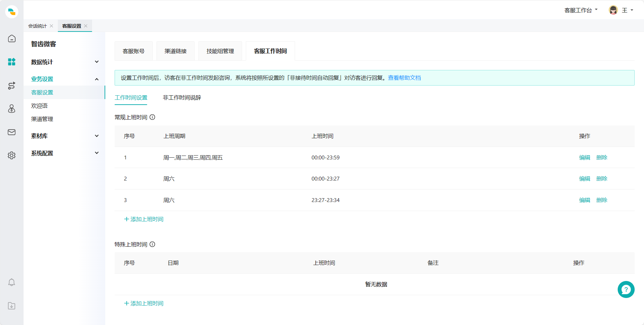Switch to the 客服账号 tab

pyautogui.click(x=134, y=51)
